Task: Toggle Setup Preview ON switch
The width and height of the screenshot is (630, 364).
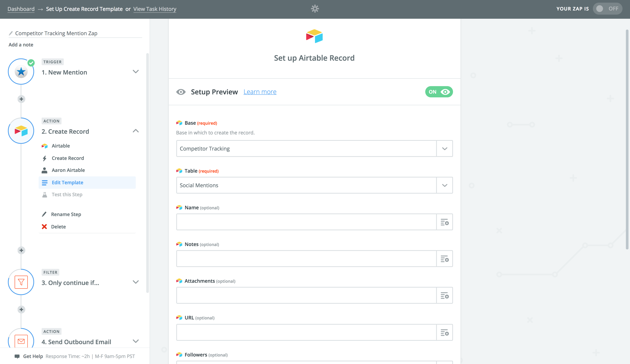Action: [439, 92]
